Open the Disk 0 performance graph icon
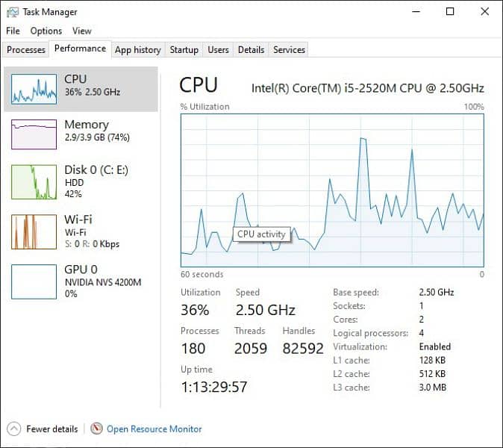This screenshot has height=448, width=503. [x=34, y=181]
